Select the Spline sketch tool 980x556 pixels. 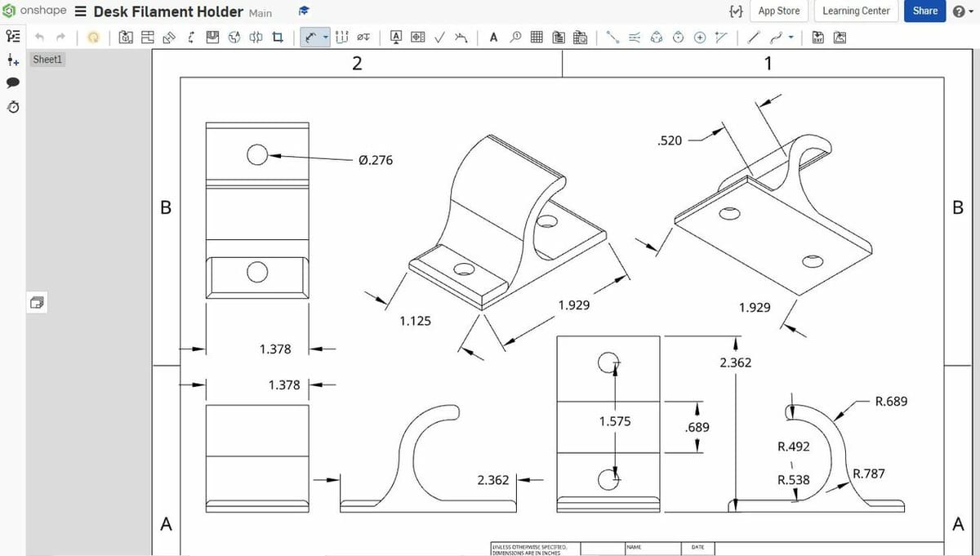(775, 38)
